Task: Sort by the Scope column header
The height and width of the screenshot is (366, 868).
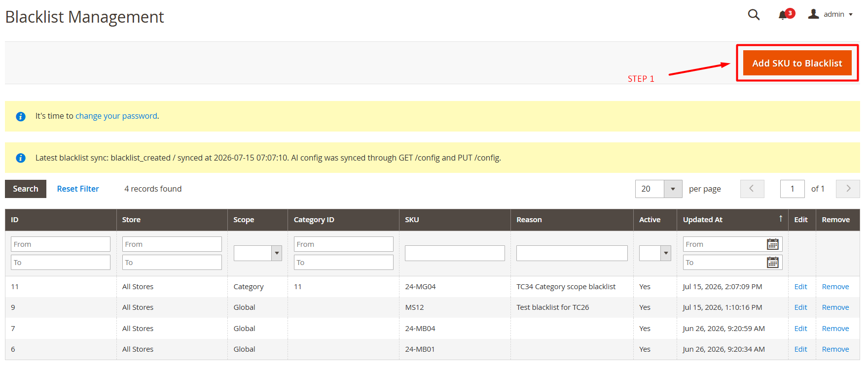Action: pos(258,220)
